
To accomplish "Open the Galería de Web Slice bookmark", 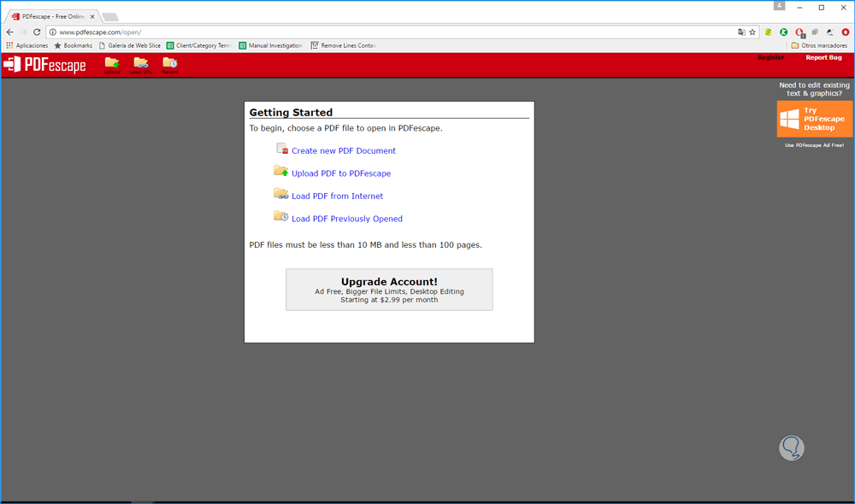I will [x=130, y=46].
